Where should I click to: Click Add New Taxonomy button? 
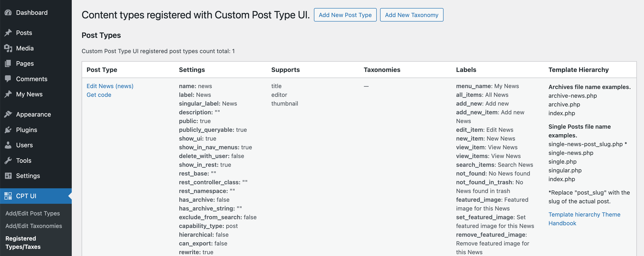tap(411, 14)
